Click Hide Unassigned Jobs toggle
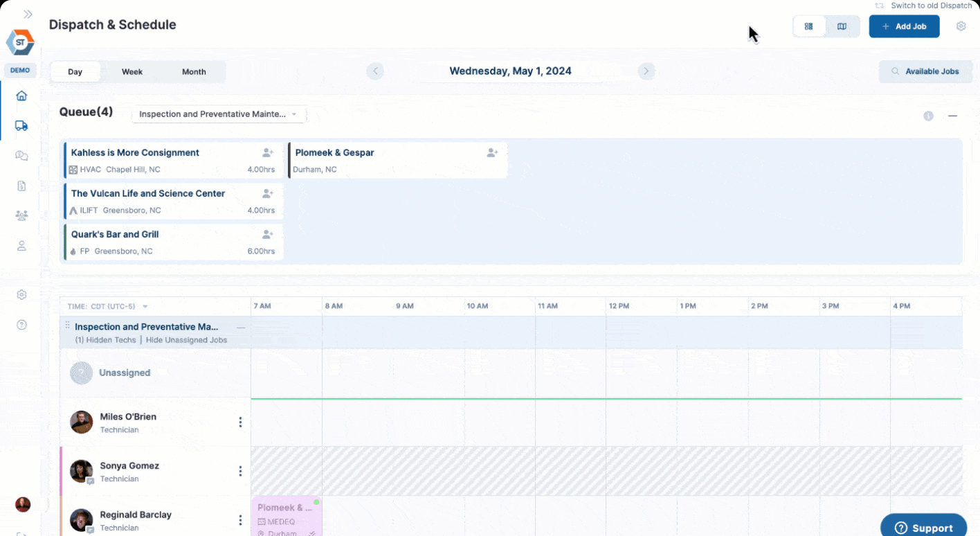This screenshot has width=980, height=536. pyautogui.click(x=186, y=340)
